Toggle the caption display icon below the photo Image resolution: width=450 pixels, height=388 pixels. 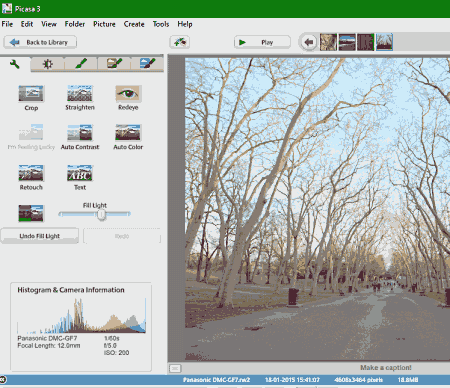point(175,368)
